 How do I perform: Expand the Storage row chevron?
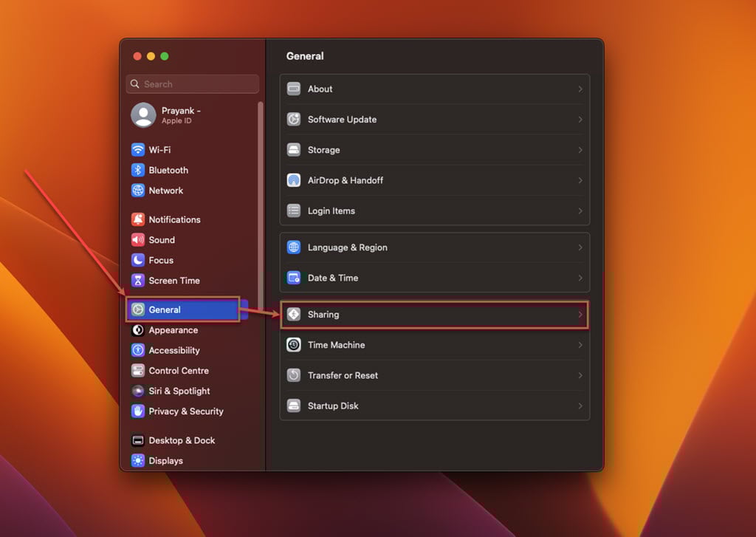click(x=580, y=149)
